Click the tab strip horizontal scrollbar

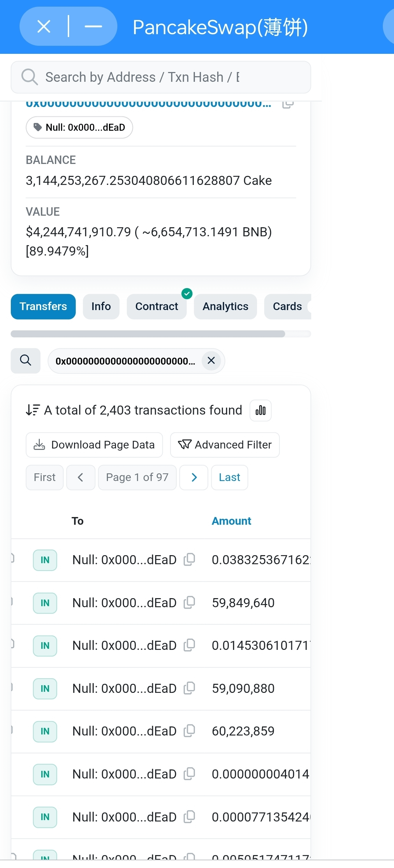(148, 334)
